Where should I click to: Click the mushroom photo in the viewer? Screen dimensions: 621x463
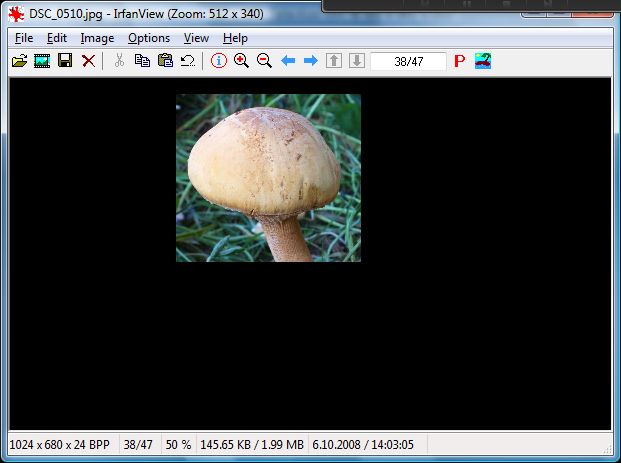(x=269, y=178)
